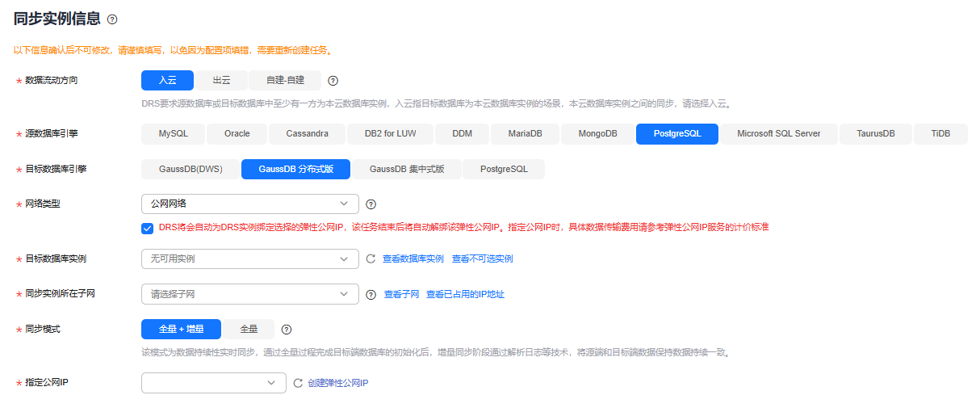Open 查看不可选实例 link
980x412 pixels.
click(x=482, y=259)
